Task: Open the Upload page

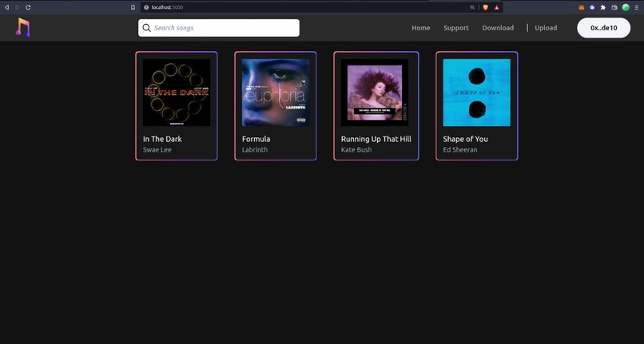Action: (x=546, y=28)
